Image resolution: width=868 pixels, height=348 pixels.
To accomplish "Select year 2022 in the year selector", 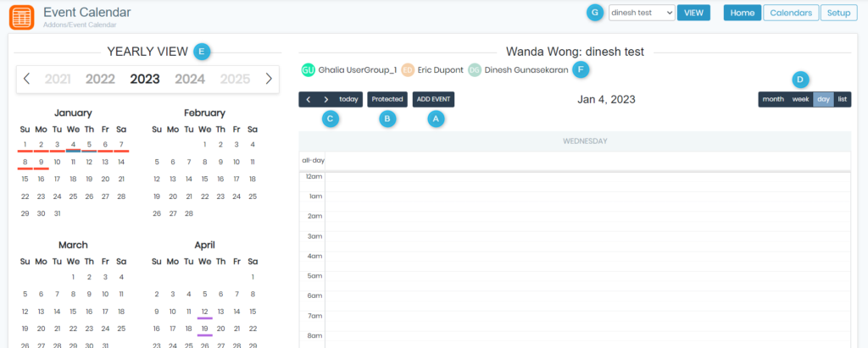I will pyautogui.click(x=100, y=79).
